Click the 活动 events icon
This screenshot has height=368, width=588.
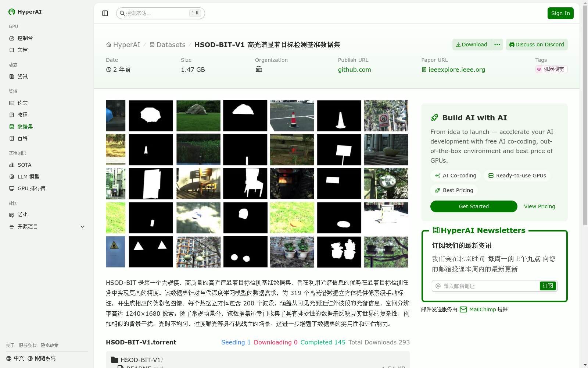pyautogui.click(x=12, y=215)
